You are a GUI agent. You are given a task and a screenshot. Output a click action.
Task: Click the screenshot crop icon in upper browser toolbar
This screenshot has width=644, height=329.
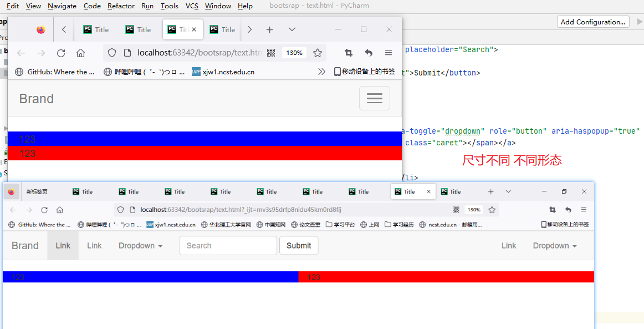(x=348, y=53)
